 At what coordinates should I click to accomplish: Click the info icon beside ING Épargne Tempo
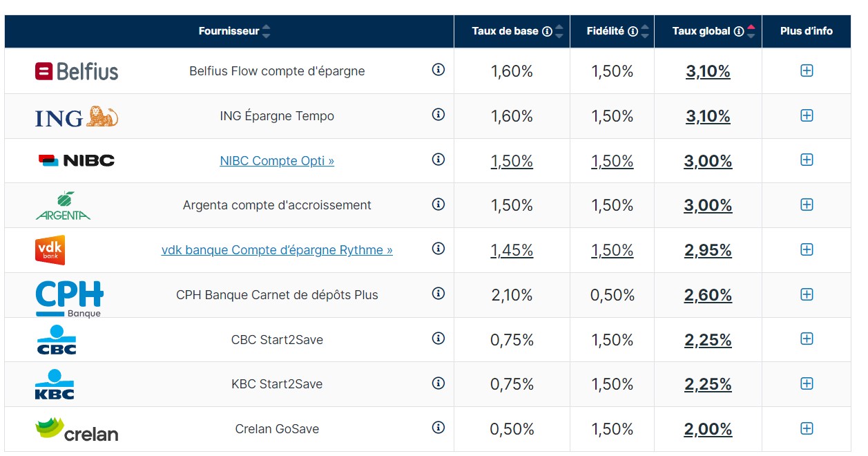(x=438, y=115)
